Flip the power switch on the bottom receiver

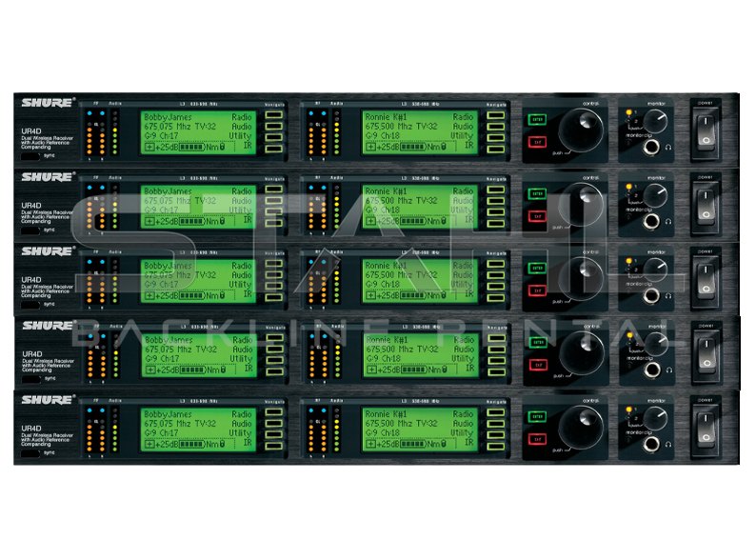tap(706, 429)
